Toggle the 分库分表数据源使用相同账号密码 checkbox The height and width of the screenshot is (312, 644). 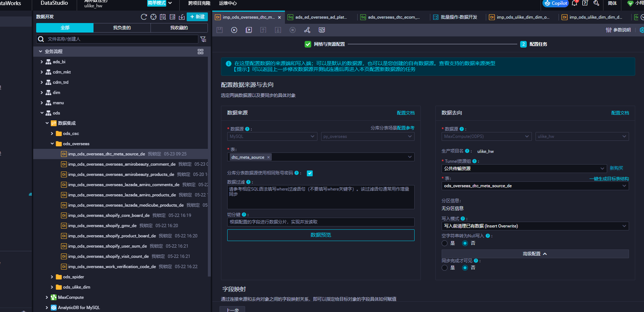tap(310, 173)
